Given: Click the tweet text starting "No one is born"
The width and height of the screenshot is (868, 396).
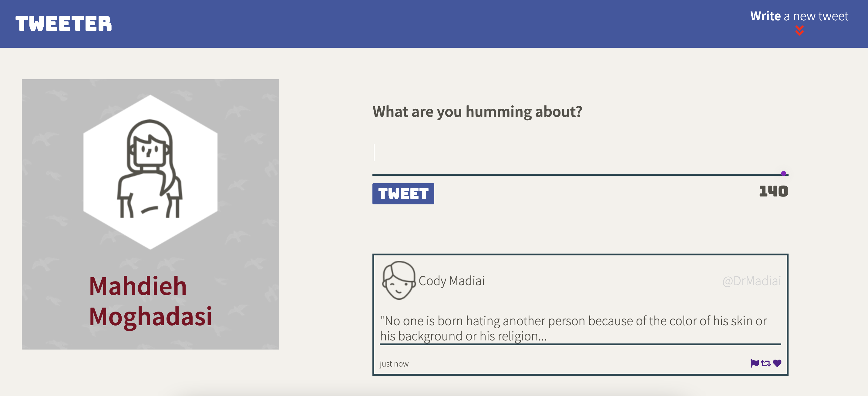Looking at the screenshot, I should (573, 328).
